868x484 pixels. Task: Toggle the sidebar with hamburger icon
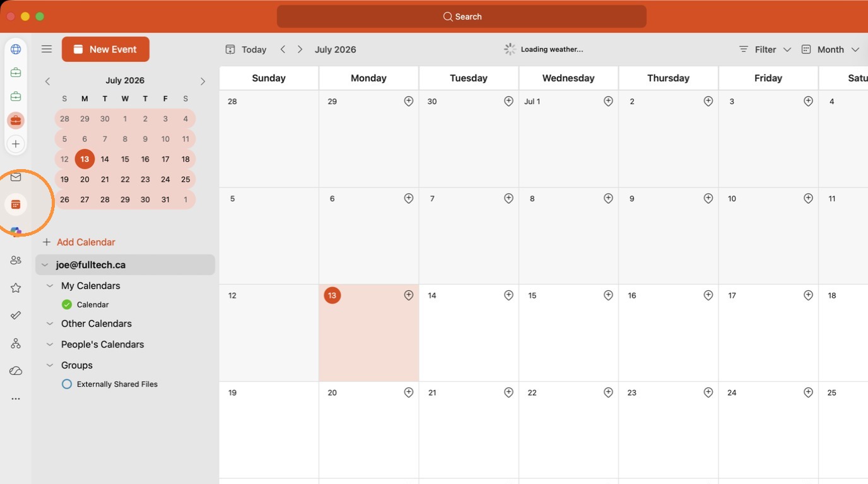click(x=47, y=49)
